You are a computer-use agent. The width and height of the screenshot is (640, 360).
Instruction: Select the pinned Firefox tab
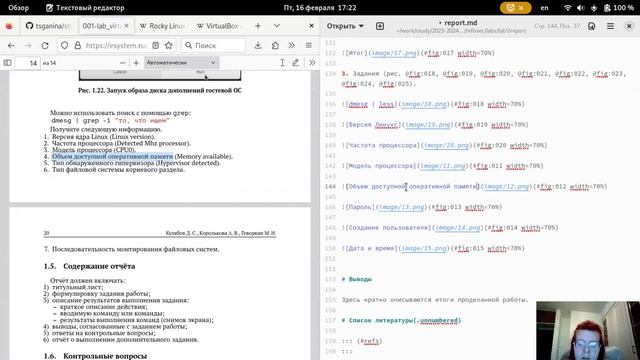pos(9,26)
